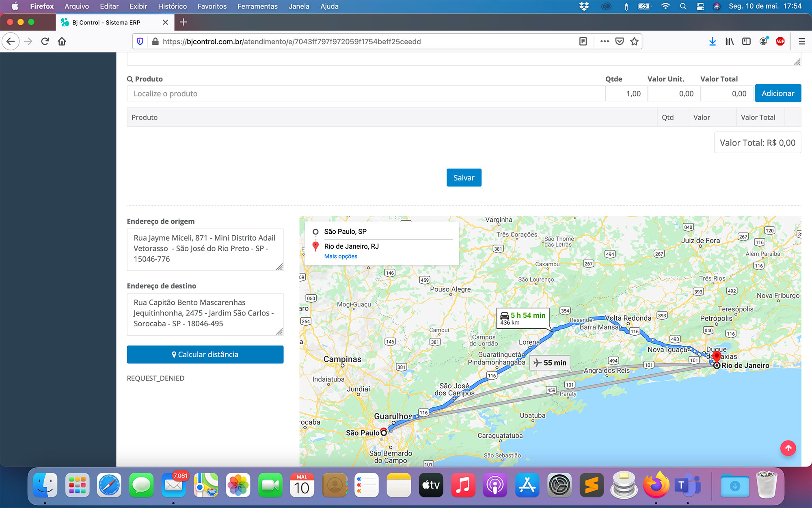Screen dimensions: 812x508
Task: Open the Ferramentas menu
Action: [257, 7]
